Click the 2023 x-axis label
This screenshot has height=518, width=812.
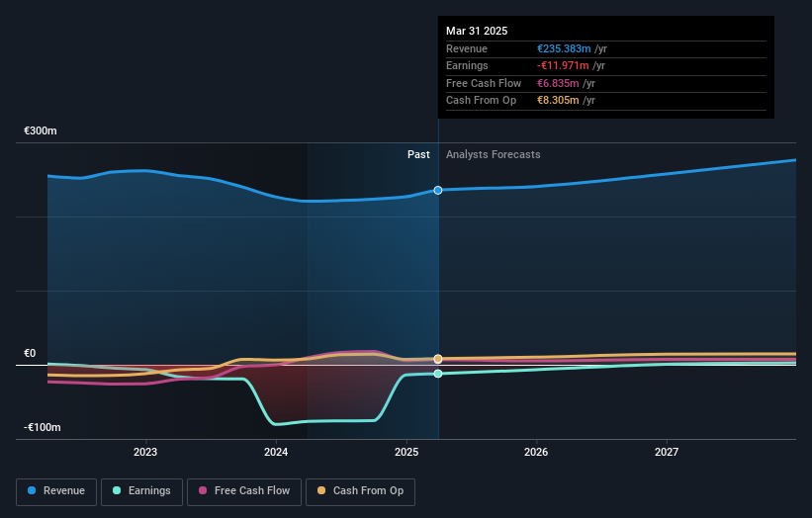pos(145,452)
